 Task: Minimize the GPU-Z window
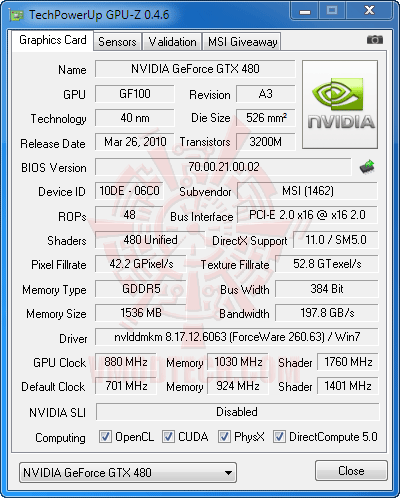tap(305, 11)
